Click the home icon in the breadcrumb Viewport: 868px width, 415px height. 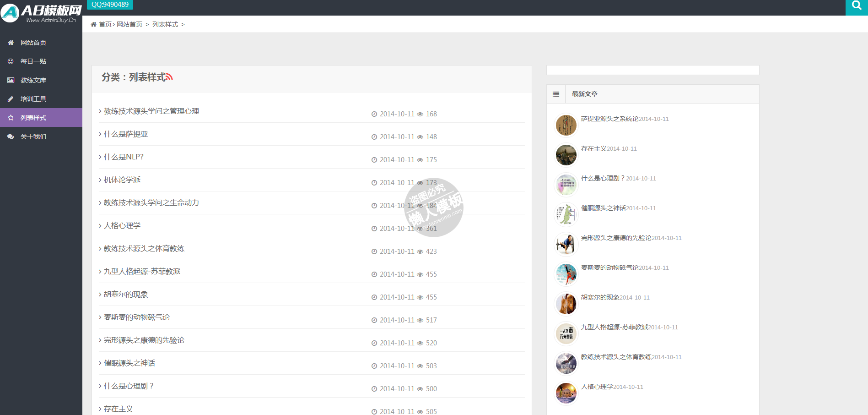point(93,24)
